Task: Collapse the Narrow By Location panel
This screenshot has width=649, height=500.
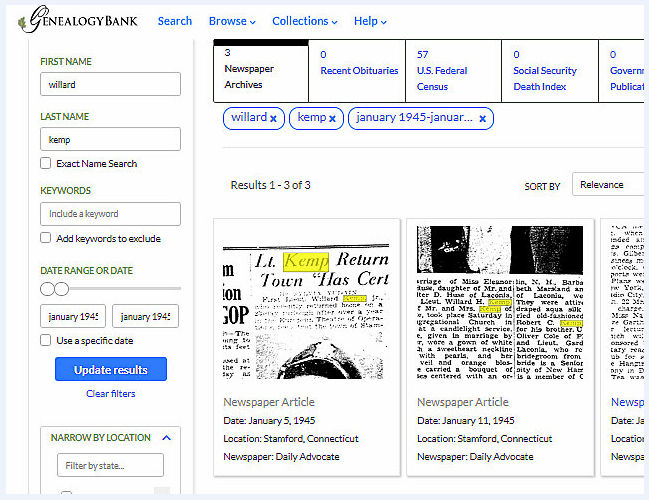Action: pyautogui.click(x=166, y=438)
